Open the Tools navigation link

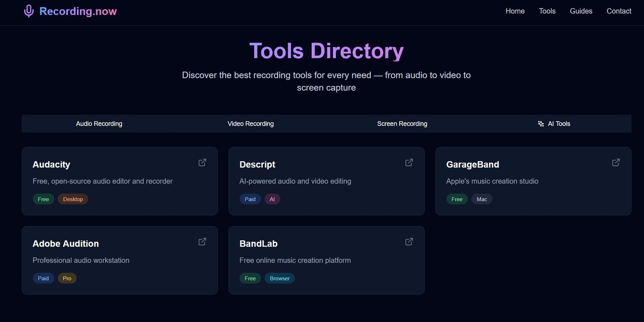[x=547, y=11]
